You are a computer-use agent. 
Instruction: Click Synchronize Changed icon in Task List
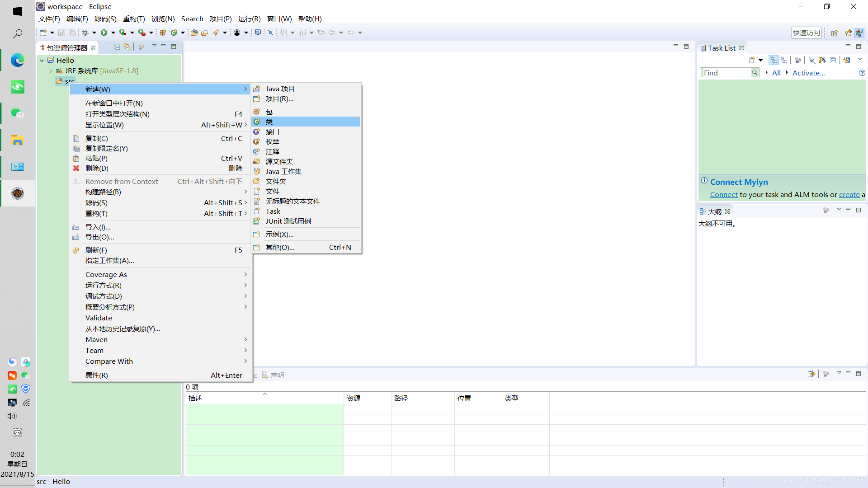(846, 60)
